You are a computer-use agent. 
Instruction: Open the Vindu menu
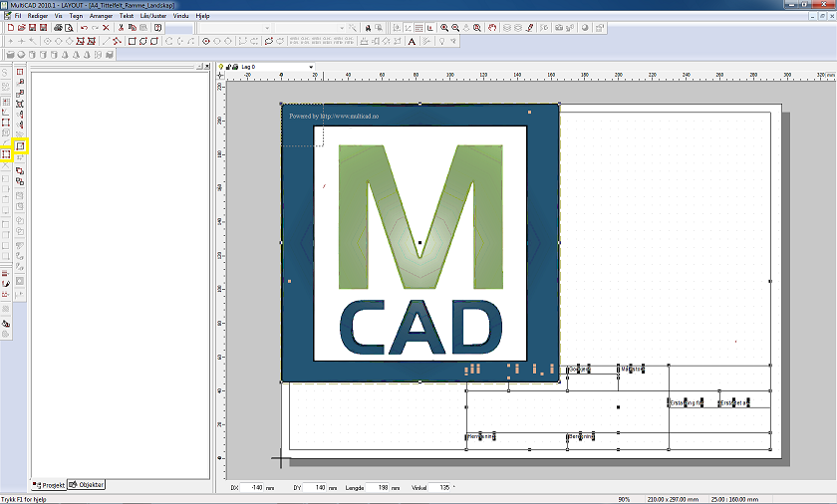point(181,16)
